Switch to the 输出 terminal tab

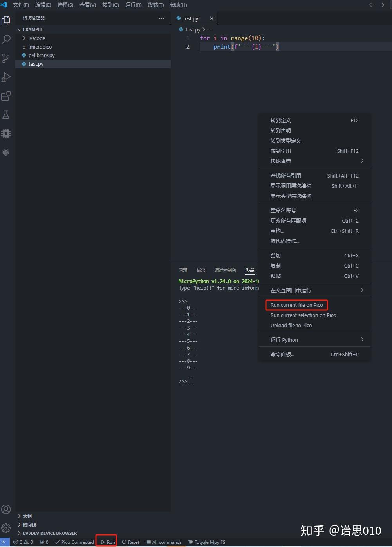pyautogui.click(x=201, y=270)
